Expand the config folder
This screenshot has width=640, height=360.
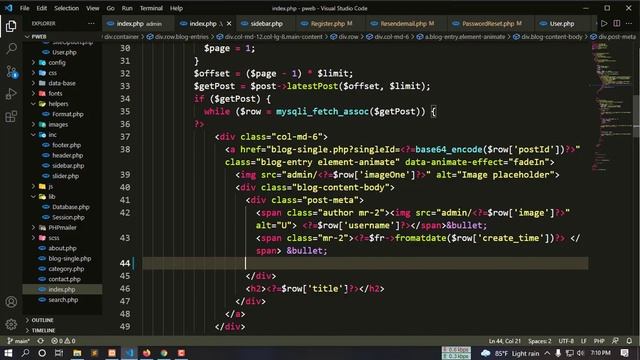[x=57, y=62]
